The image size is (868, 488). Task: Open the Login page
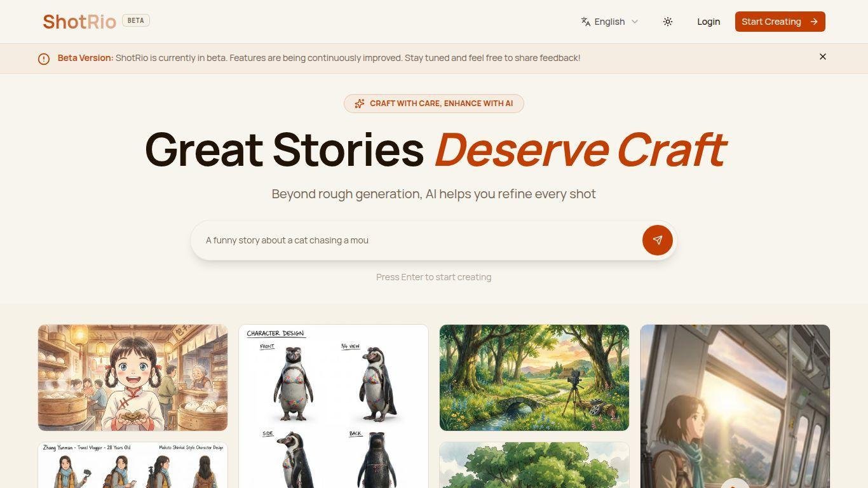click(x=709, y=22)
